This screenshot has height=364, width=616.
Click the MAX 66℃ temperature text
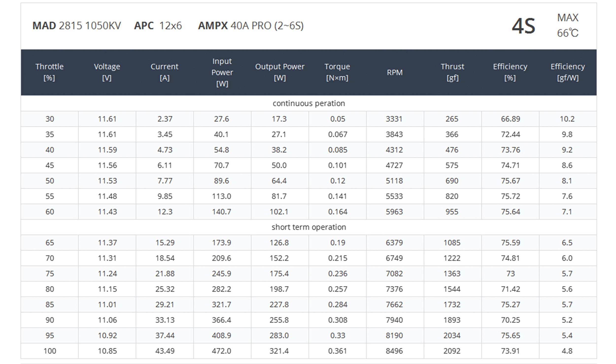(568, 25)
